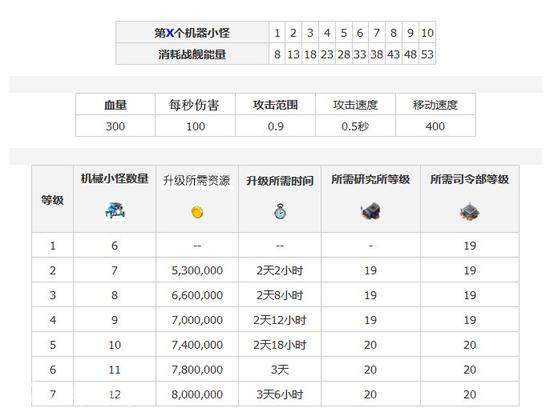Click the resource cost 7,800,000
550x420 pixels.
(x=197, y=369)
